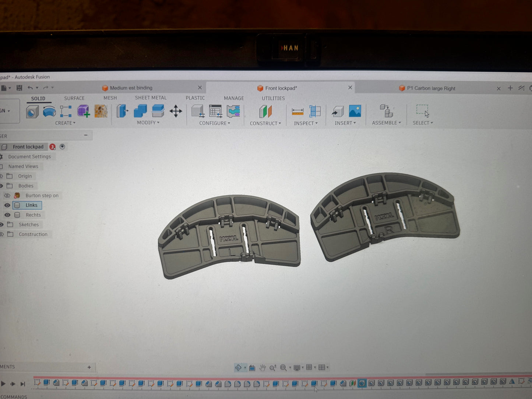This screenshot has height=399, width=532.
Task: Collapse the browser panel with minus button
Action: (86, 135)
